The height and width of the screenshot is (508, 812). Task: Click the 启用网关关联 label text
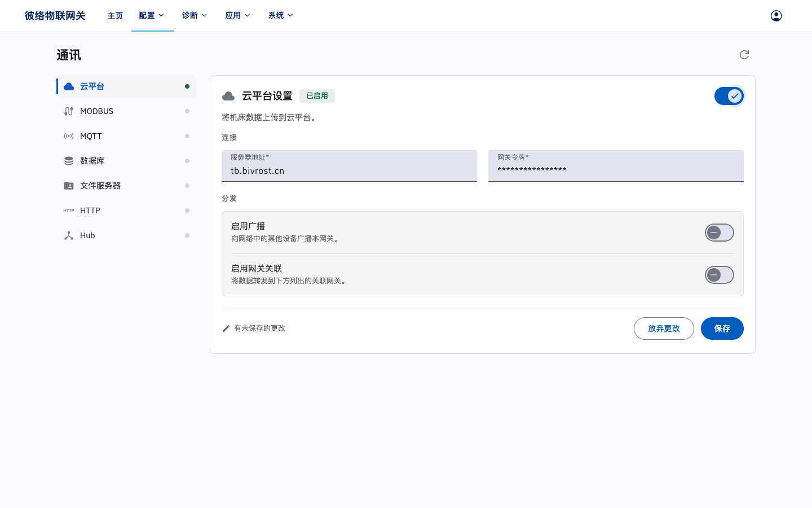[x=257, y=269]
